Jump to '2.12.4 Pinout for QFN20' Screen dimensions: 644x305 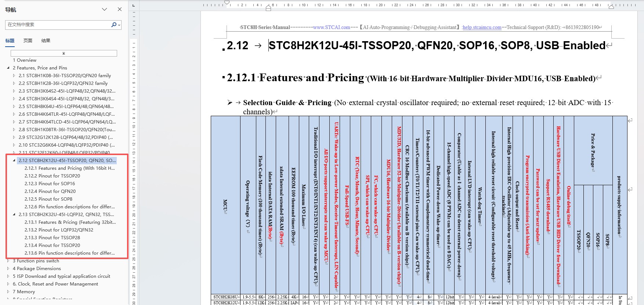(50, 191)
